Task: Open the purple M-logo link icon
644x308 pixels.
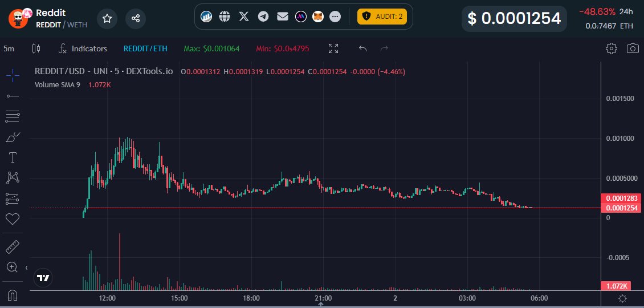Action: tap(301, 17)
